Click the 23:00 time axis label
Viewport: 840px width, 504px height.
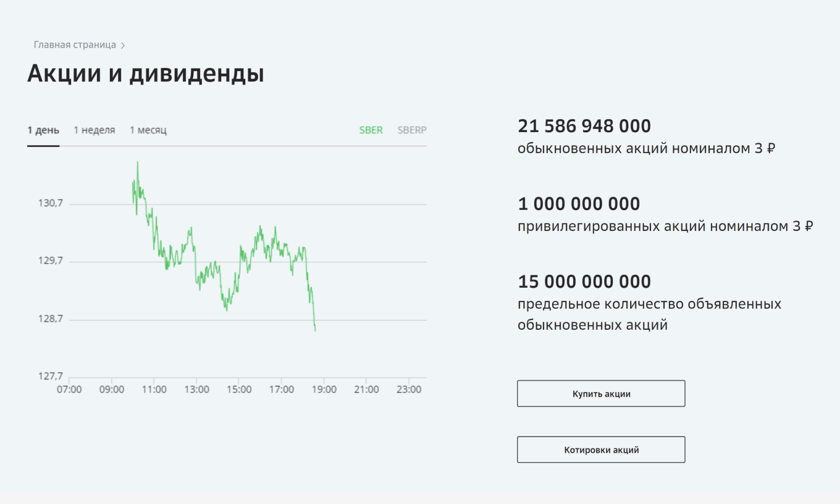(409, 390)
